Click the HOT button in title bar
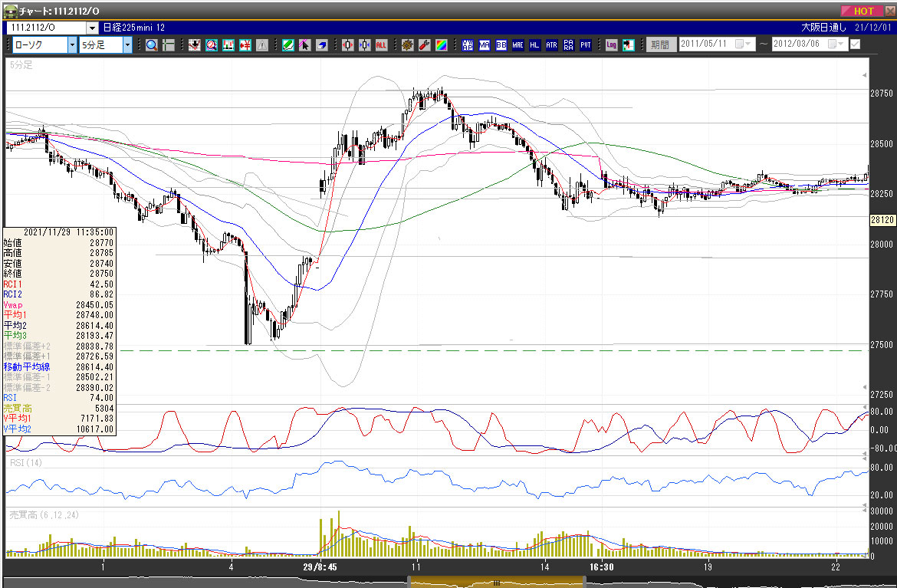897x588 pixels. coord(862,11)
